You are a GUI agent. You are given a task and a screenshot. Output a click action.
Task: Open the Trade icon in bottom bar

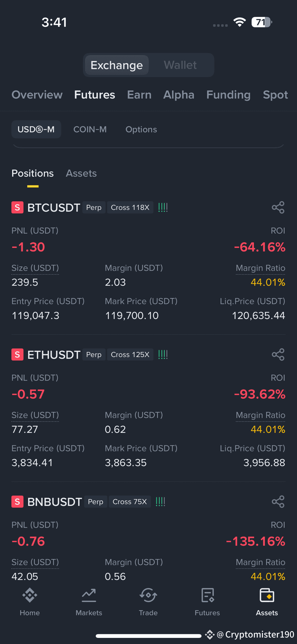click(148, 595)
